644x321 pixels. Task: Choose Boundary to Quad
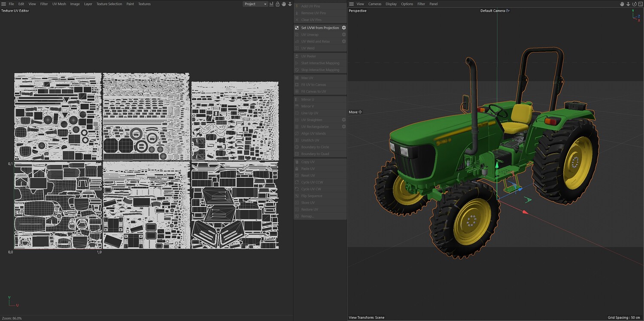point(315,154)
